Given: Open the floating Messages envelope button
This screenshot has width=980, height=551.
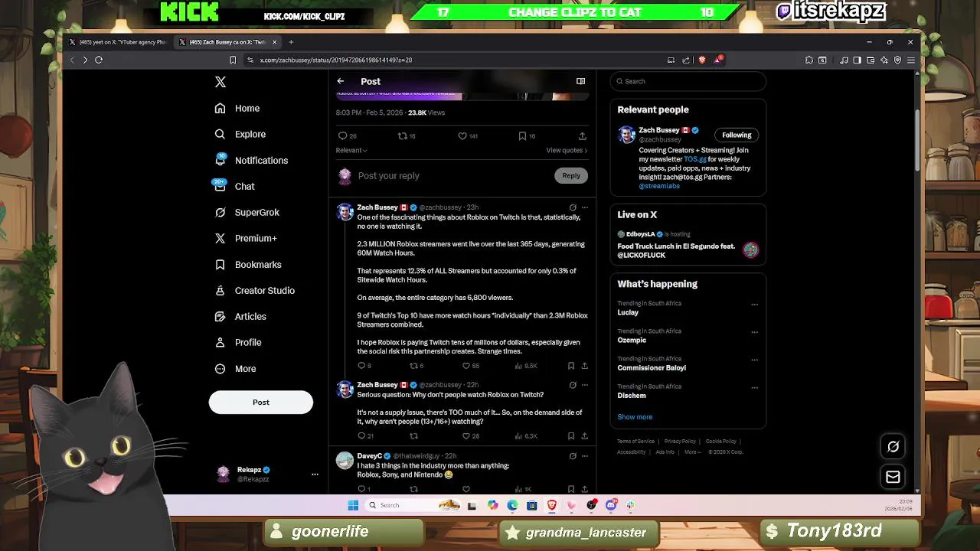Looking at the screenshot, I should tap(893, 477).
